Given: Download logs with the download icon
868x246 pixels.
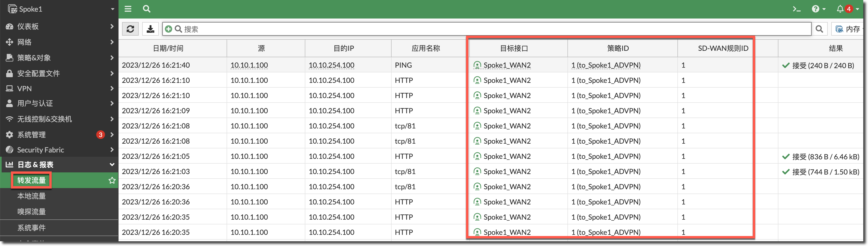Looking at the screenshot, I should 150,29.
